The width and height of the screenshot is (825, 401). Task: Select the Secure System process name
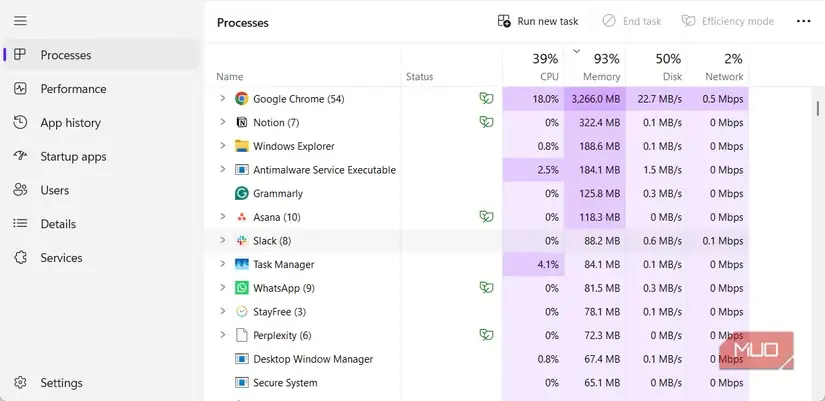pos(285,383)
